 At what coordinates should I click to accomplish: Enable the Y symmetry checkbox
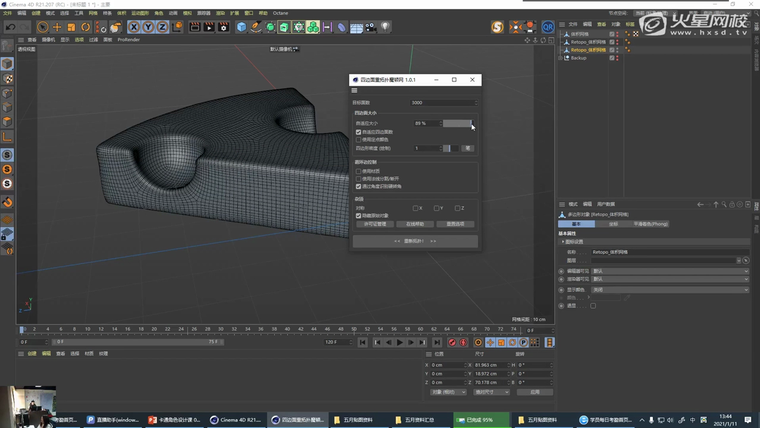click(437, 208)
